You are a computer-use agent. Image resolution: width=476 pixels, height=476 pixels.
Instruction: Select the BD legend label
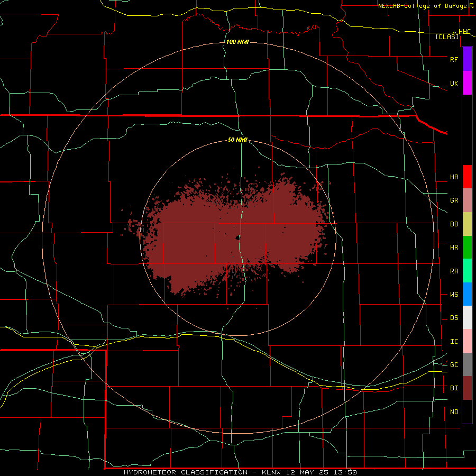coord(454,224)
